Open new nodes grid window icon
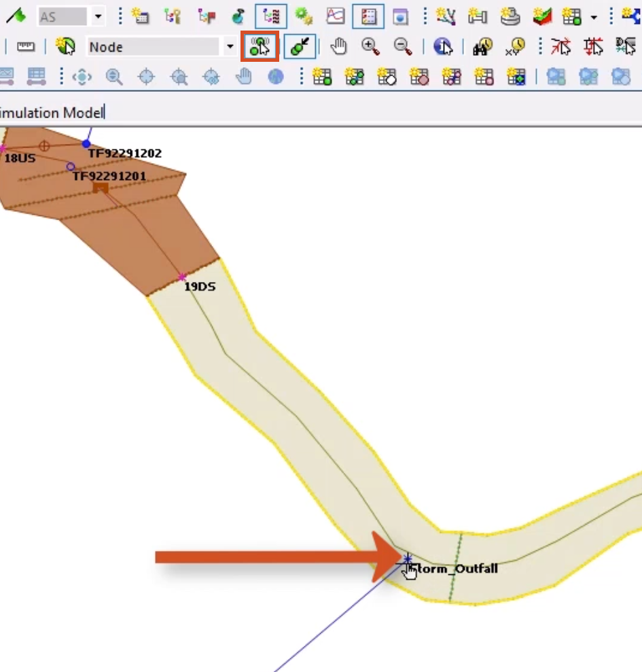This screenshot has height=672, width=642. tap(322, 77)
